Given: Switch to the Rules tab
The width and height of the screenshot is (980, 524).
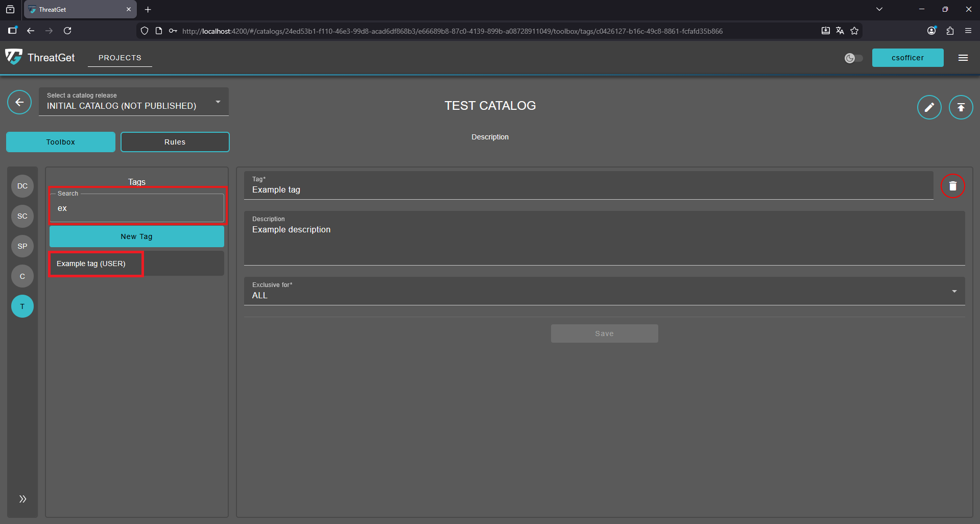Looking at the screenshot, I should click(175, 142).
